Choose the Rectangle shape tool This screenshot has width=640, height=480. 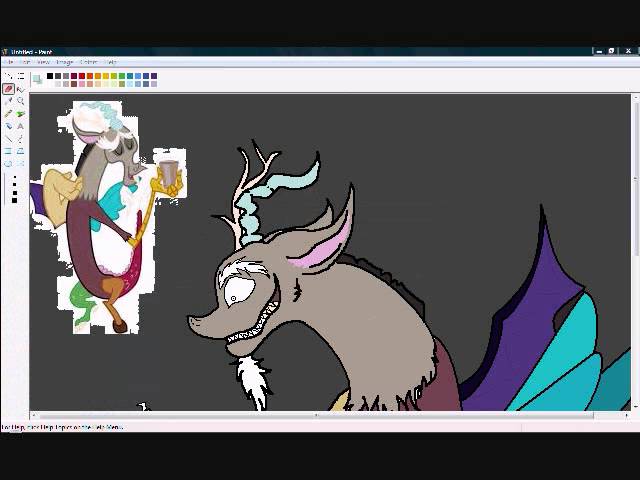(8, 151)
